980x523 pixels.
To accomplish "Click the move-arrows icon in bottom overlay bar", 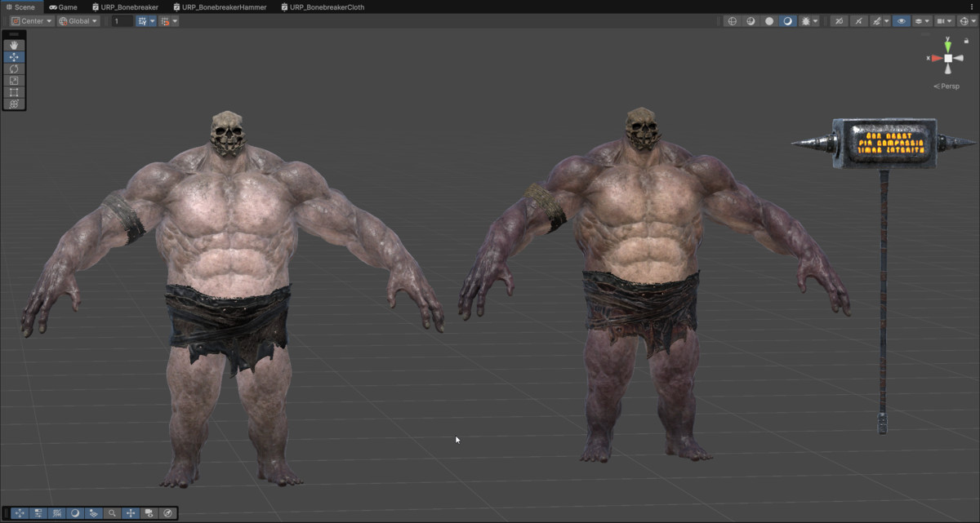I will pyautogui.click(x=20, y=513).
